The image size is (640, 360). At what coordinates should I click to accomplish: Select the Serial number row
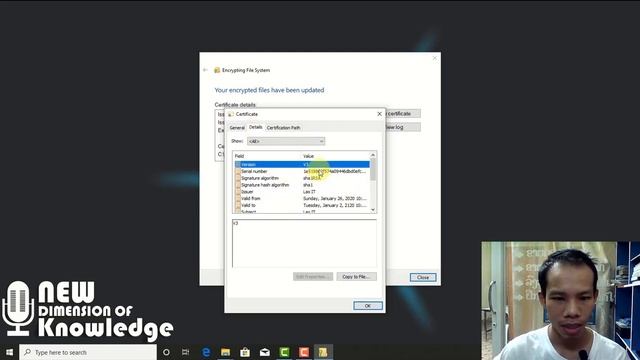[302, 171]
